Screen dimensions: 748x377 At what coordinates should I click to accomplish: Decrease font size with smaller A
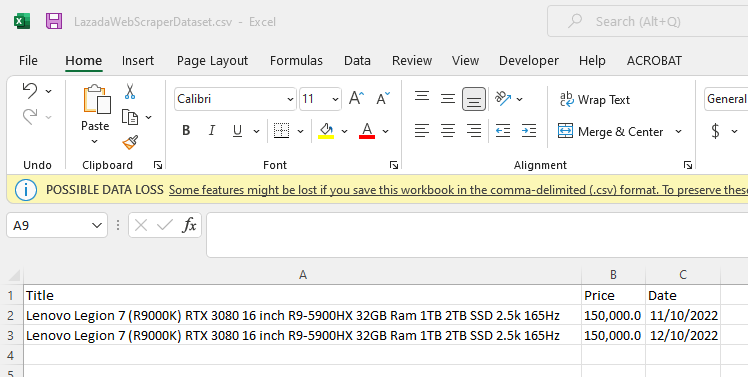pos(383,99)
